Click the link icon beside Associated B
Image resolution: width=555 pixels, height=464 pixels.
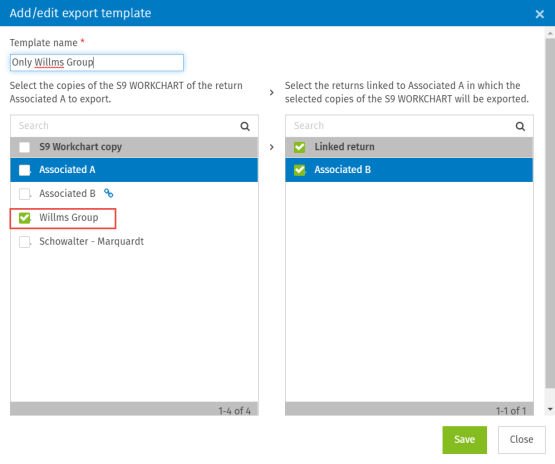[x=108, y=193]
